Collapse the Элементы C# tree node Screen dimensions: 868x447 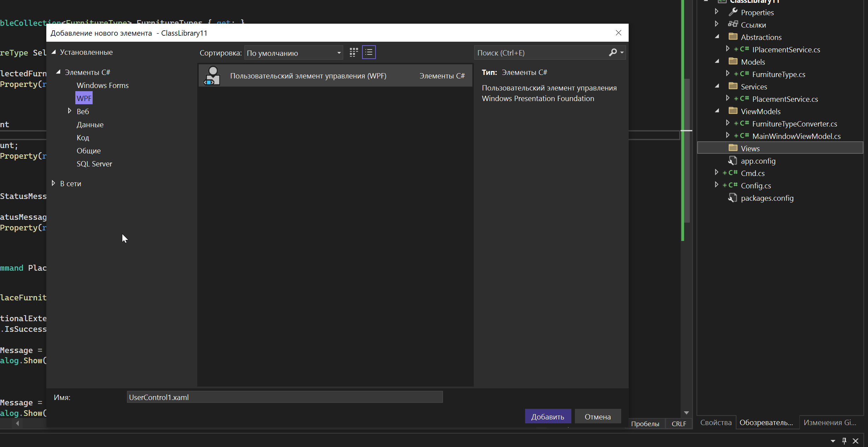click(x=58, y=72)
